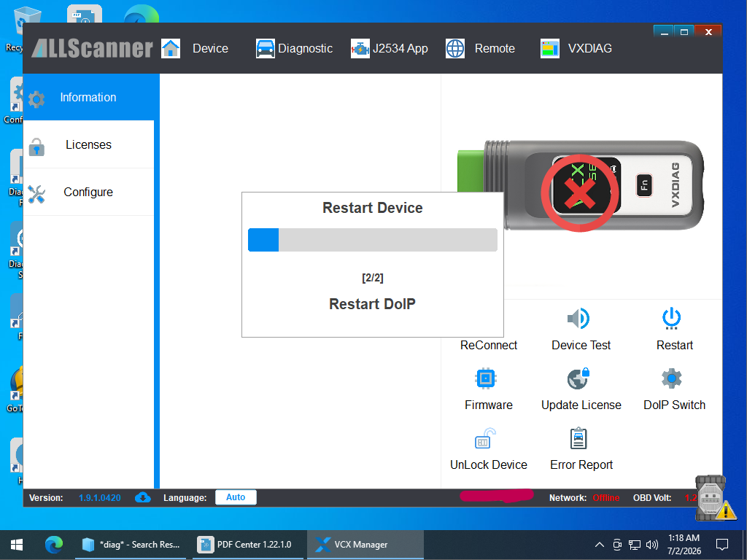747x560 pixels.
Task: Click the Device Test speaker icon
Action: coord(578,318)
